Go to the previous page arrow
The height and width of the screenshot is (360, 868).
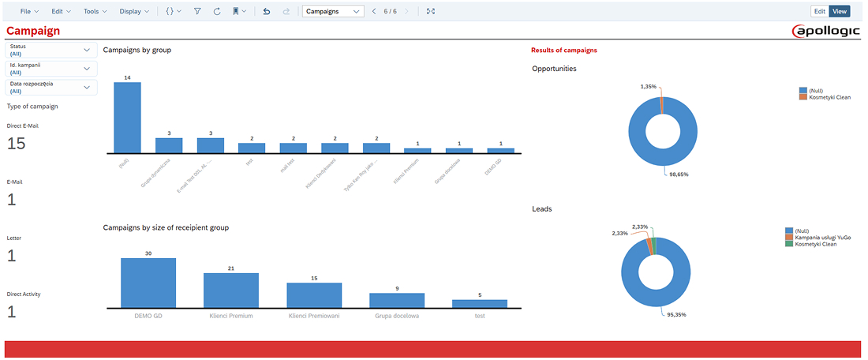(x=374, y=12)
